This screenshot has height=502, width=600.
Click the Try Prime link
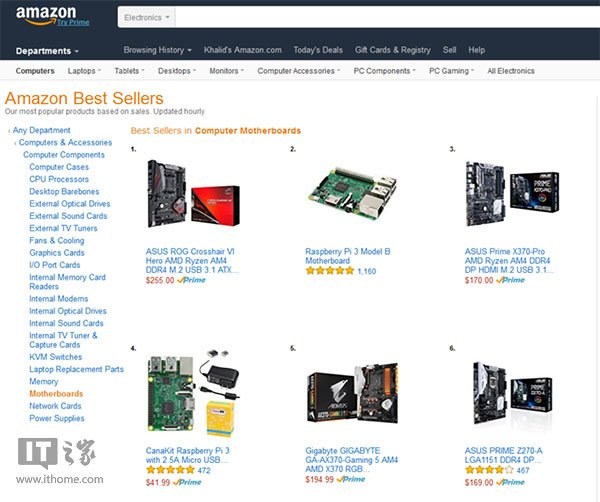pyautogui.click(x=73, y=22)
